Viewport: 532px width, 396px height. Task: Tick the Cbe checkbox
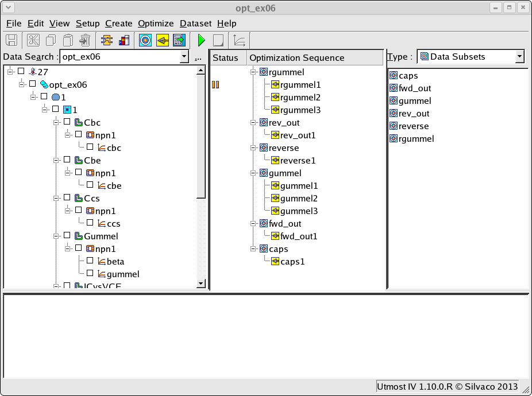point(67,160)
